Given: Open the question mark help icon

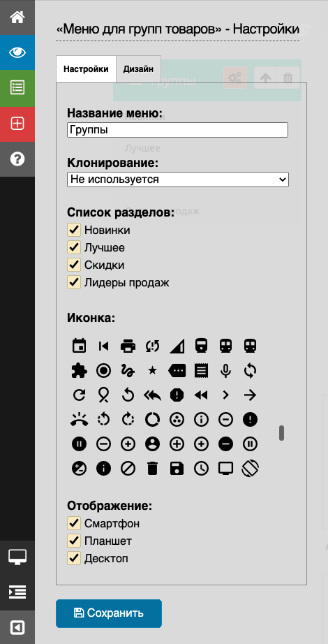Looking at the screenshot, I should [17, 159].
